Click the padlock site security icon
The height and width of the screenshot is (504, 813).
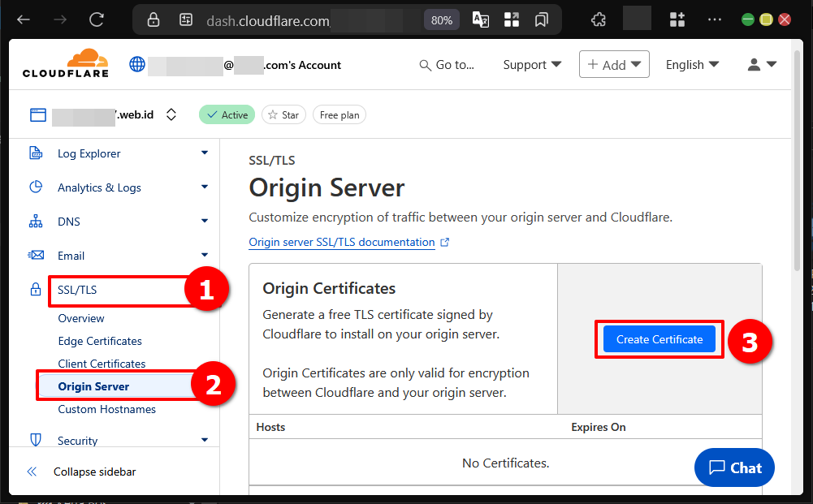coord(153,19)
